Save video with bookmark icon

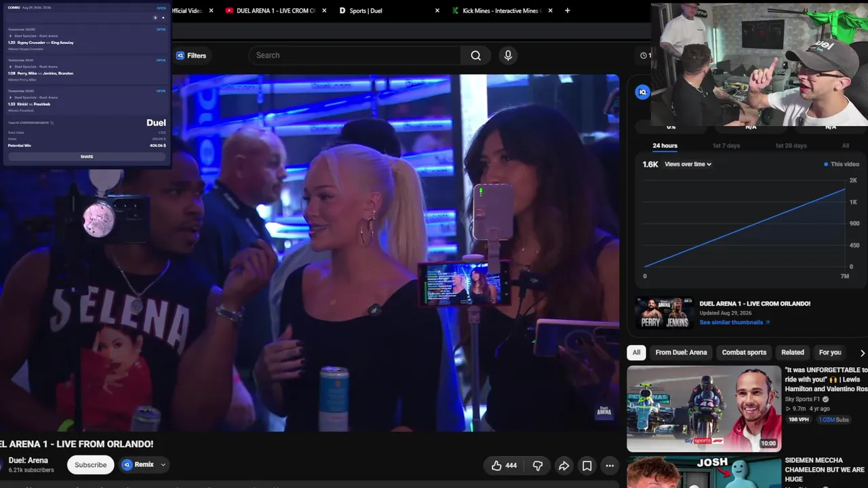pos(587,466)
